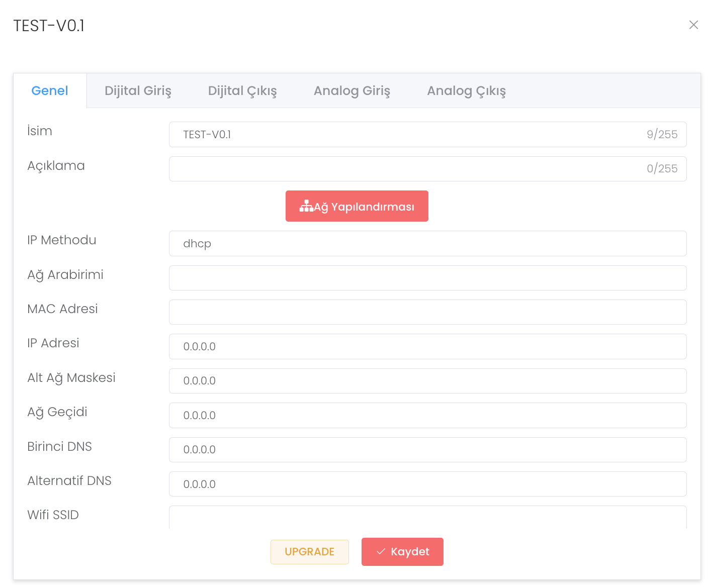Select the MAC Adresi input
Viewport: 708px width, 588px height.
pyautogui.click(x=427, y=312)
